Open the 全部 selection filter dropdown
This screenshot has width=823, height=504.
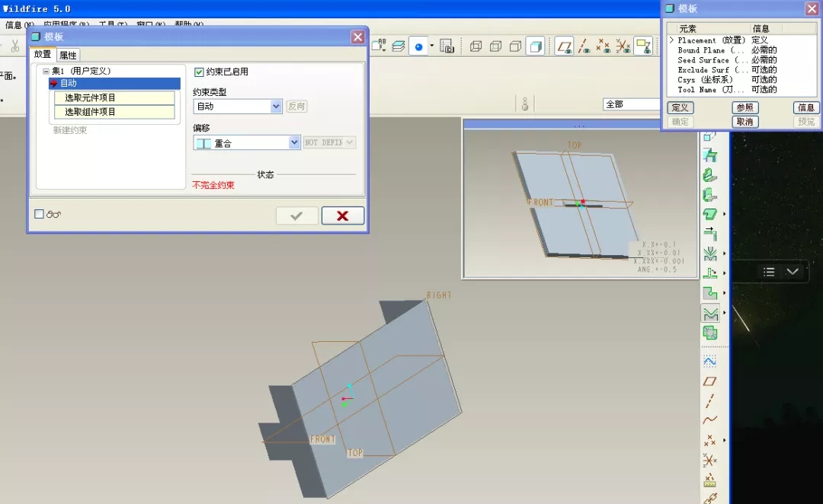pos(632,104)
